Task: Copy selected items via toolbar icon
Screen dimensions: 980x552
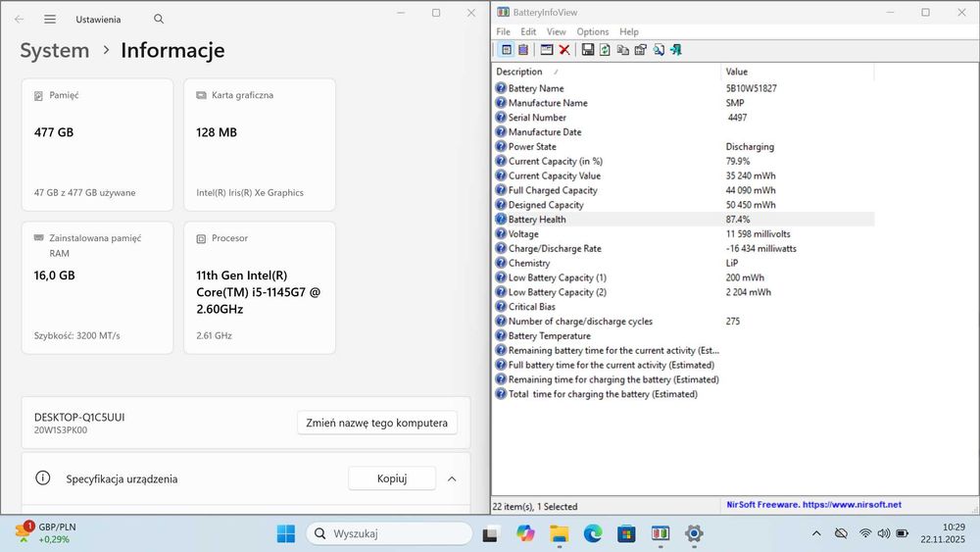Action: (x=622, y=50)
